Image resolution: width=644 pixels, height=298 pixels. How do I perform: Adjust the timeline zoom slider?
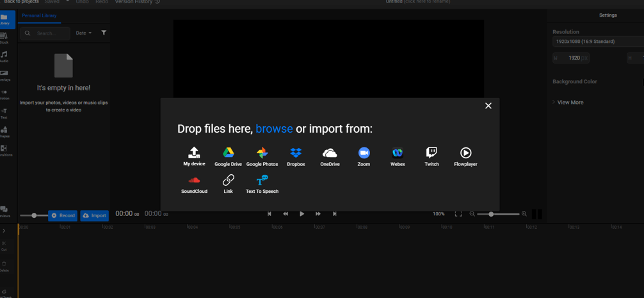498,214
